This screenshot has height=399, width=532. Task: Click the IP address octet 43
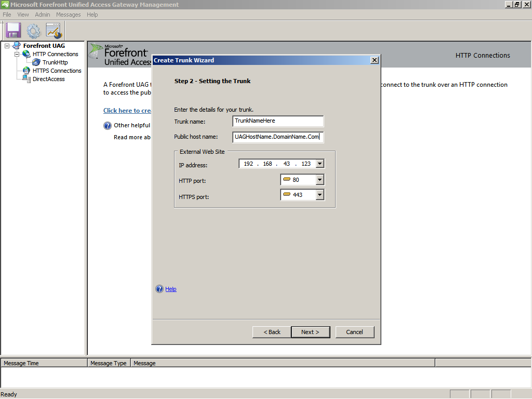pos(287,164)
